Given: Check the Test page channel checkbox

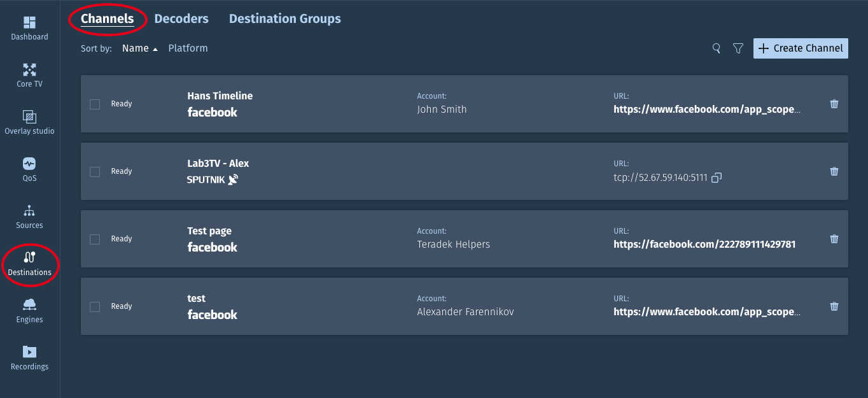Looking at the screenshot, I should click(95, 239).
